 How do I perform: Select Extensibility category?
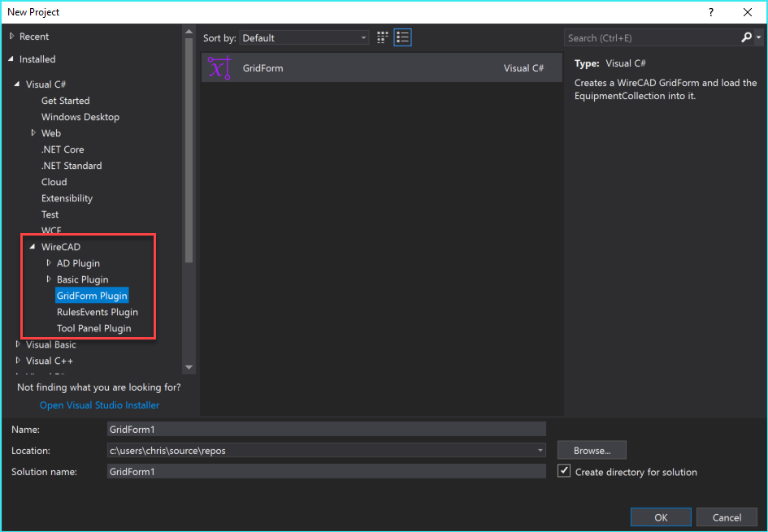(x=67, y=197)
